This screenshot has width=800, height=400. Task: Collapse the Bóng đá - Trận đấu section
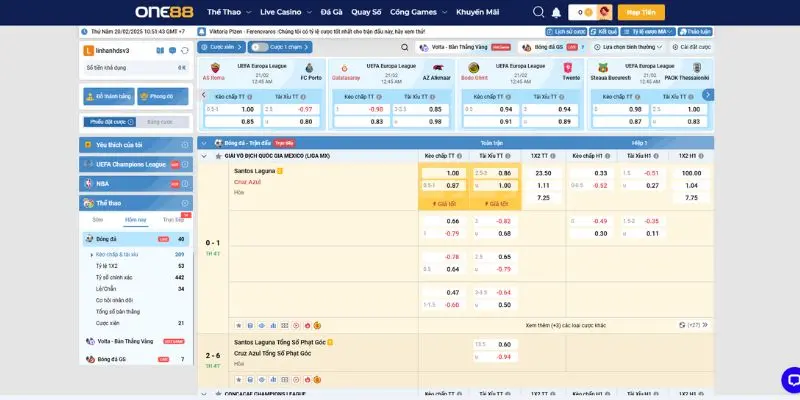tap(204, 143)
